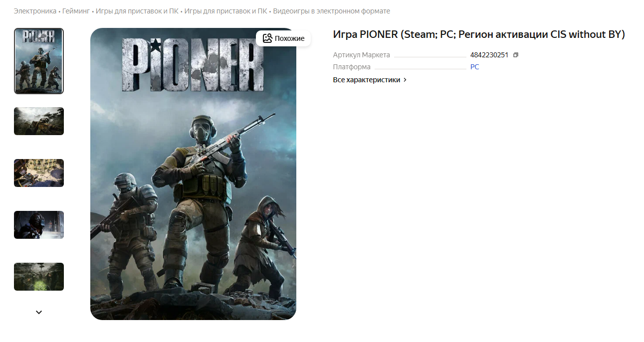Image resolution: width=644 pixels, height=342 pixels.
Task: Click the PIONER game product title
Action: tap(479, 34)
